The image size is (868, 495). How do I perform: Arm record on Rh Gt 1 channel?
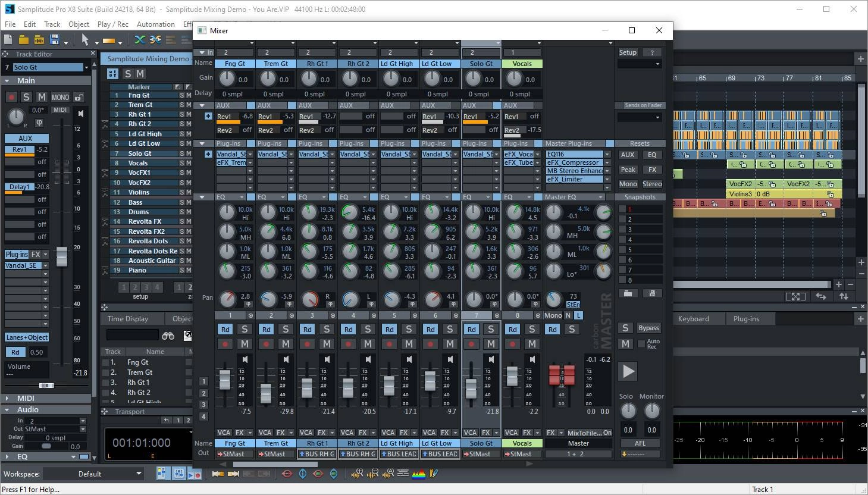point(307,344)
